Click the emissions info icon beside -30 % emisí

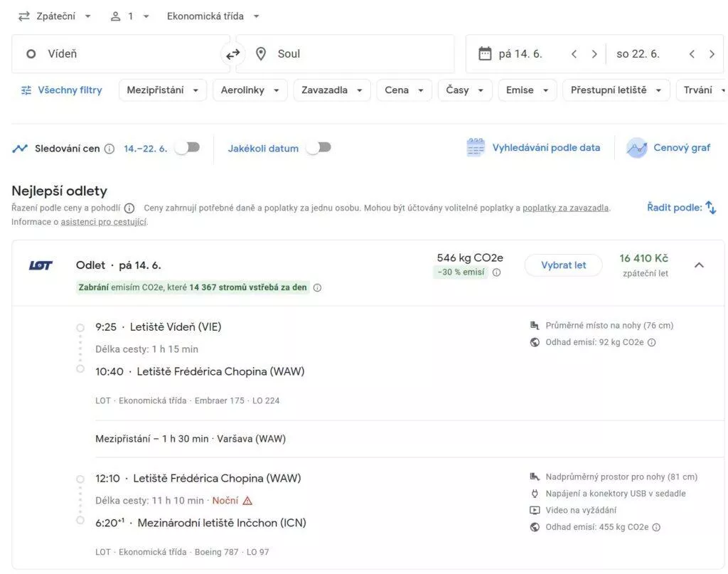click(x=496, y=272)
